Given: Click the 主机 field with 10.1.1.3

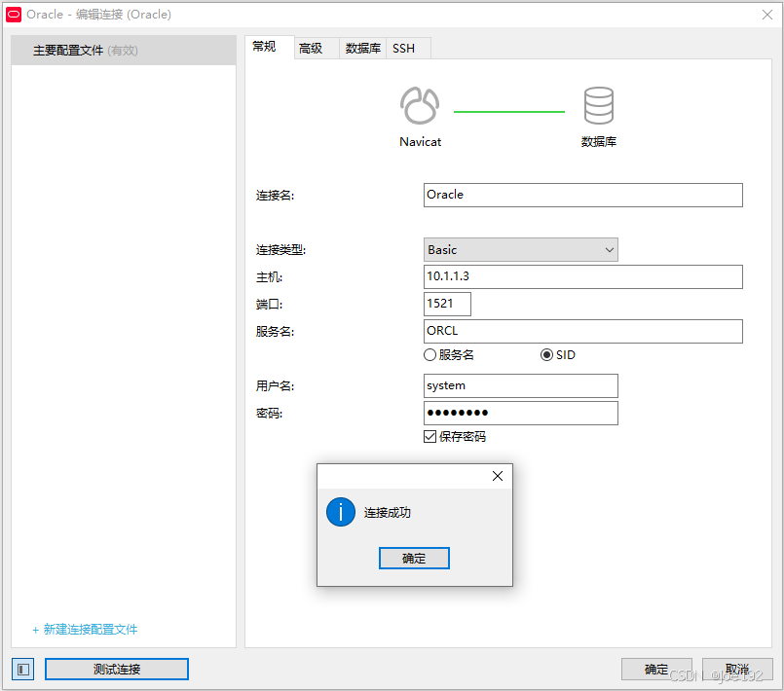Looking at the screenshot, I should pos(583,276).
